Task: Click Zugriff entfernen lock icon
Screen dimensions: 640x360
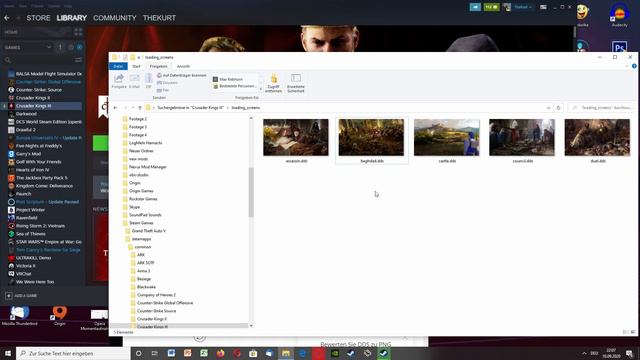Action: click(273, 83)
